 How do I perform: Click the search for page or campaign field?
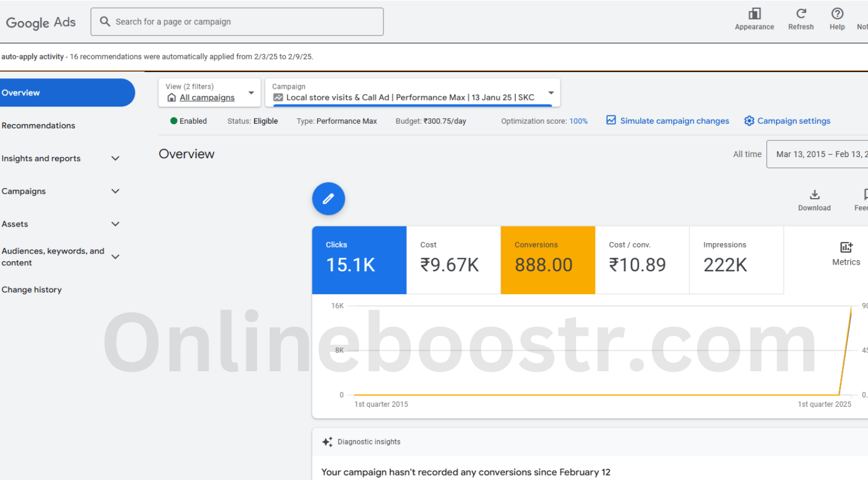237,22
